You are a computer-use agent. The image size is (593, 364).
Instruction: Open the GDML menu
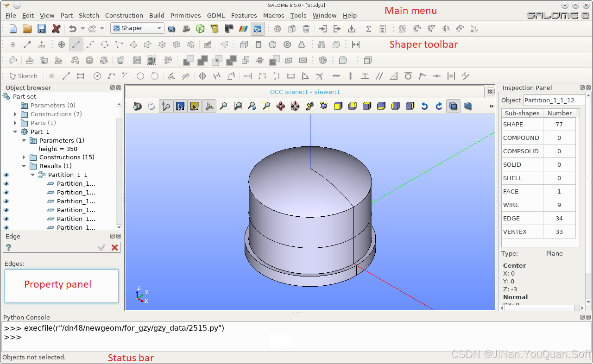click(216, 15)
